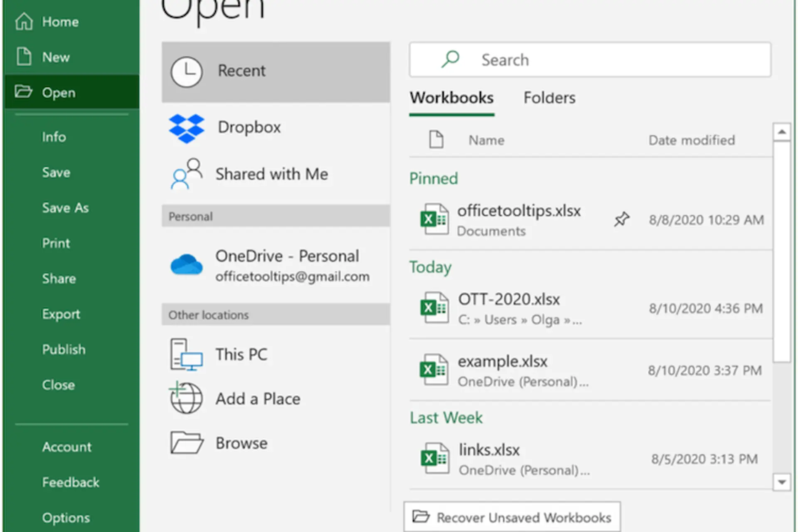This screenshot has height=532, width=798.
Task: Click the Shared with Me people icon
Action: point(186,174)
